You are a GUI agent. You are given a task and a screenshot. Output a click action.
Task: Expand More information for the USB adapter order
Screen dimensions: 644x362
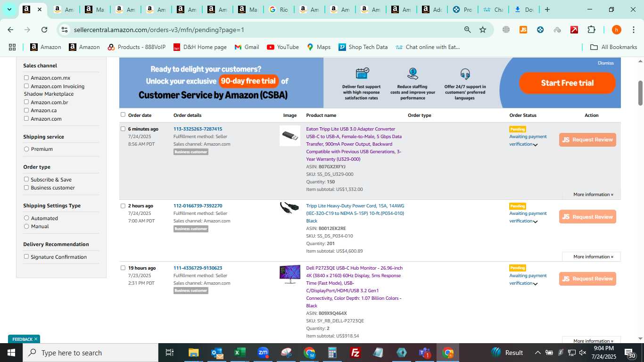point(593,194)
